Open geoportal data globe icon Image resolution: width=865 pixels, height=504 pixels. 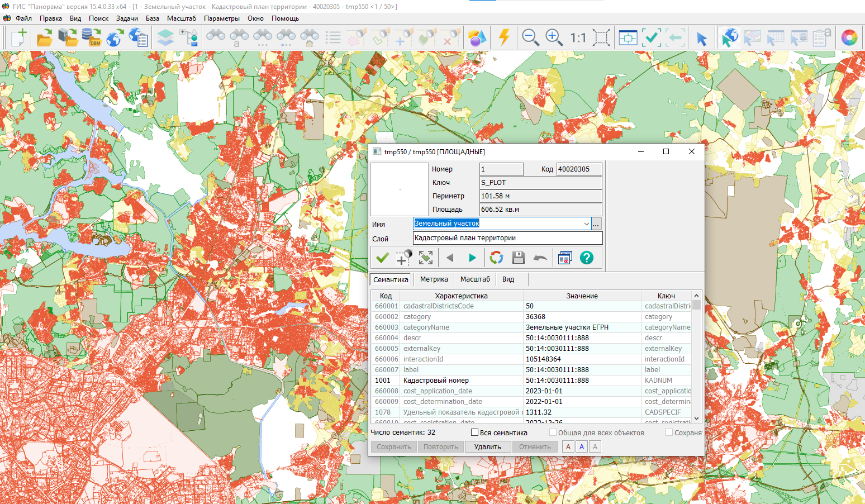(114, 38)
